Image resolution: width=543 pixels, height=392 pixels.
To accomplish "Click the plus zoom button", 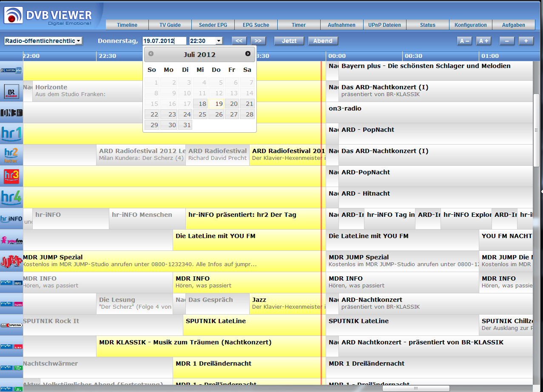I will point(526,41).
